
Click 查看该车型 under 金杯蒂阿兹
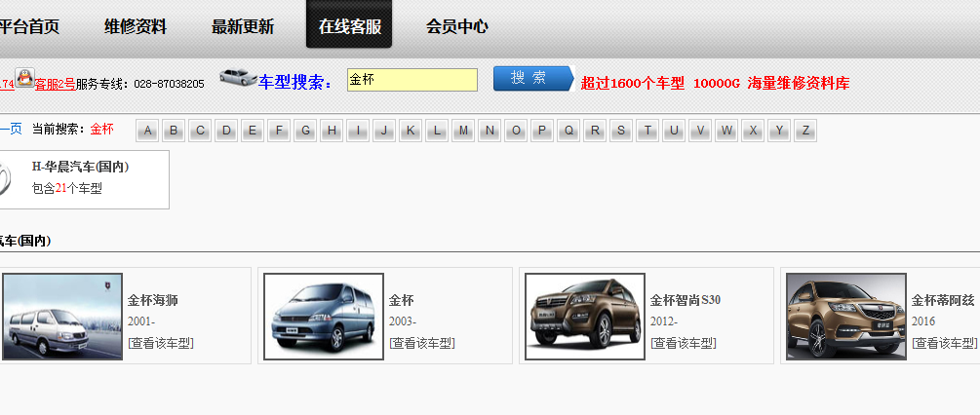(x=944, y=343)
